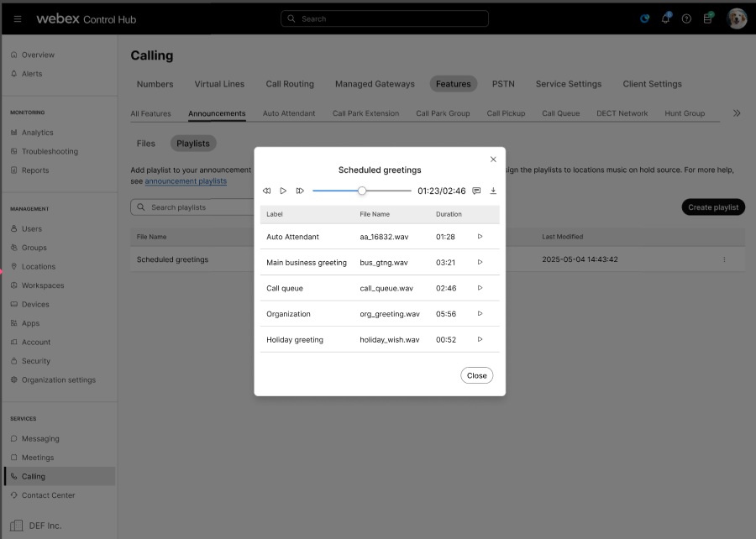This screenshot has width=756, height=539.
Task: Open the announcement playlists link
Action: pos(186,181)
